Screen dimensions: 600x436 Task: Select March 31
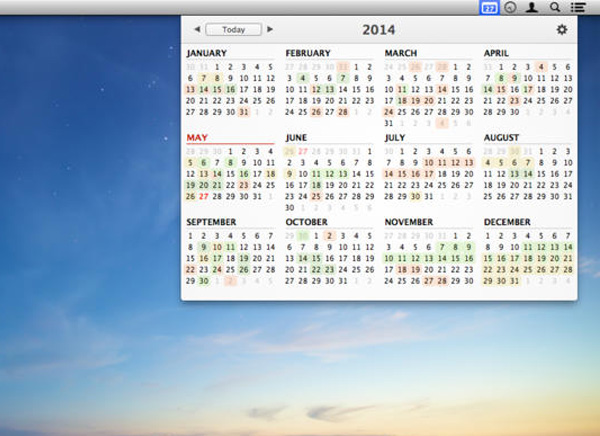pyautogui.click(x=388, y=123)
